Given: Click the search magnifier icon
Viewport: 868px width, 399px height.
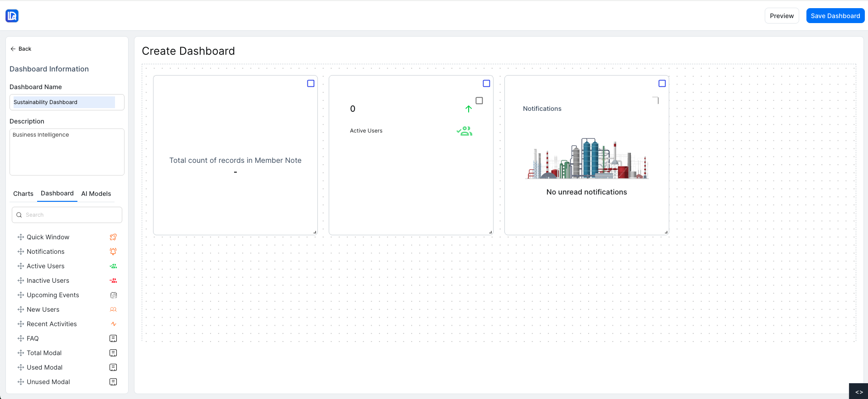Looking at the screenshot, I should point(19,215).
